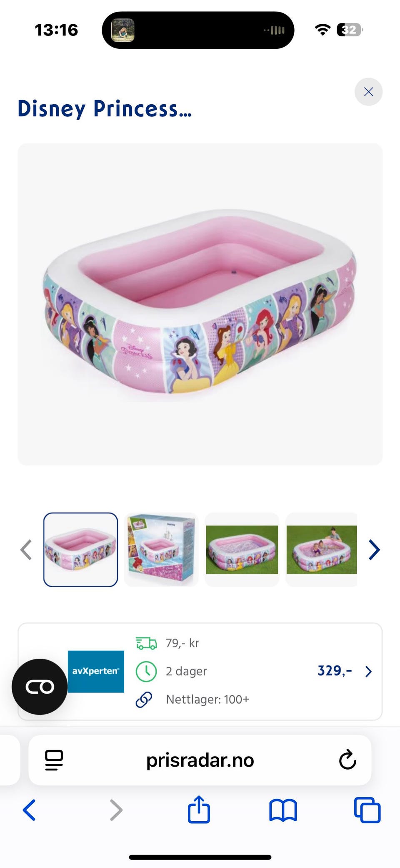This screenshot has height=868, width=400.
Task: Select the pool packaging box thumbnail
Action: 161,550
